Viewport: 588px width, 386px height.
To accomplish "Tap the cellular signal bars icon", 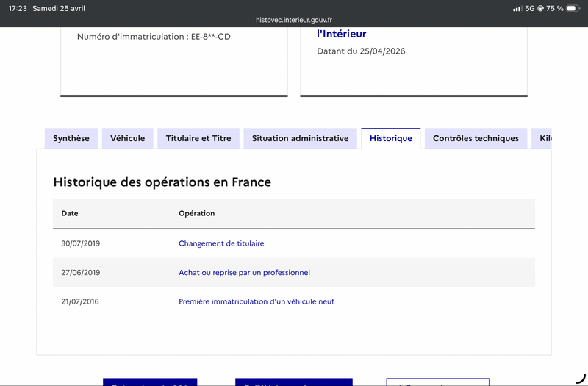I will (x=517, y=8).
